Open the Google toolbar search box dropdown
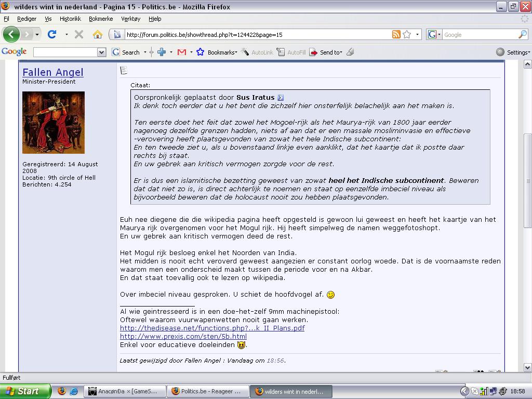 pos(101,52)
